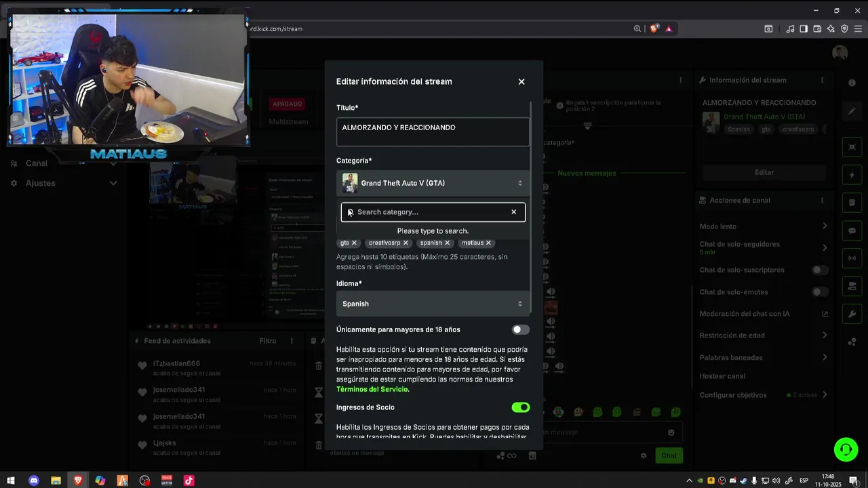Expand Chat de solo-seguidores settings

coord(764,247)
